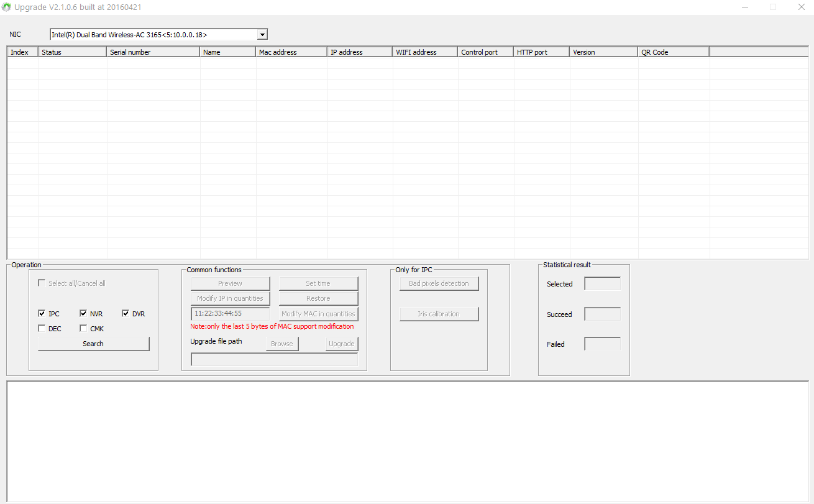Click the IP address column header
The height and width of the screenshot is (504, 814).
pyautogui.click(x=359, y=52)
